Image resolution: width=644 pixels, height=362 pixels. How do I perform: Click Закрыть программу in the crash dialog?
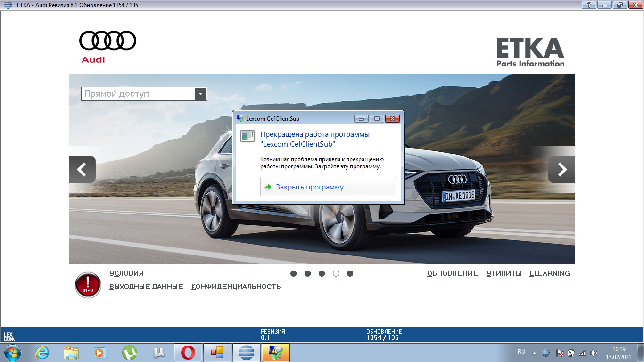tap(328, 187)
